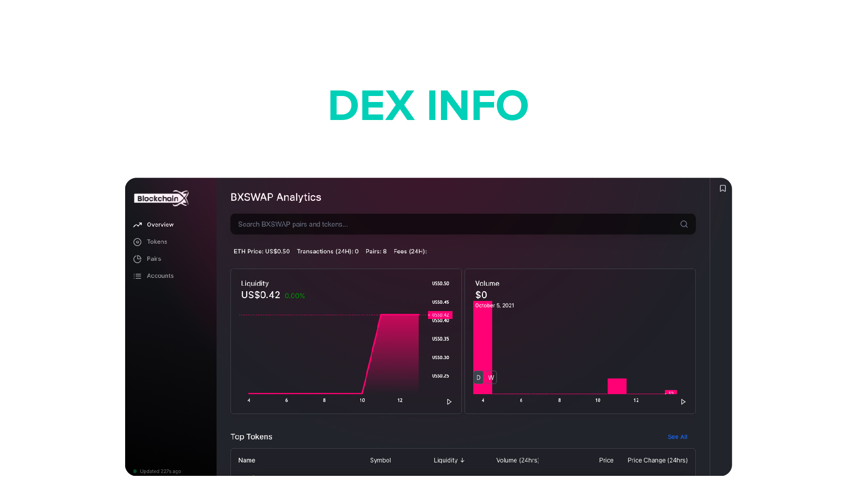857x504 pixels.
Task: Click the Top Tokens heading
Action: click(x=251, y=437)
